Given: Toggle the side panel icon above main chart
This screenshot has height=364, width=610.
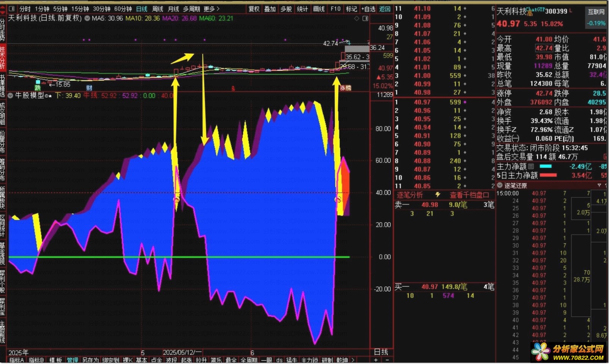Looking at the screenshot, I should (366, 18).
